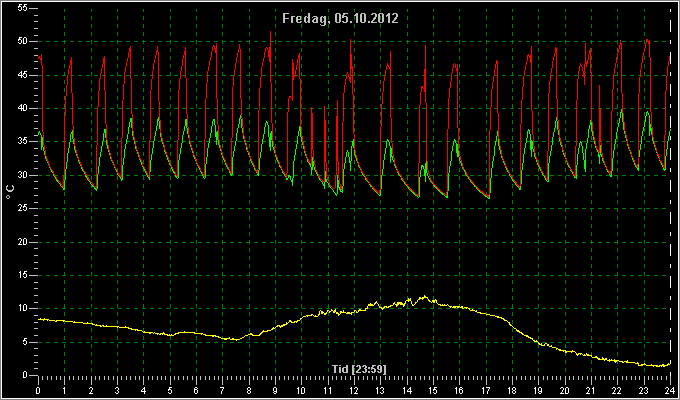This screenshot has height=400, width=680.
Task: Click the yellow curve peak near hour 14.5
Action: pos(424,296)
